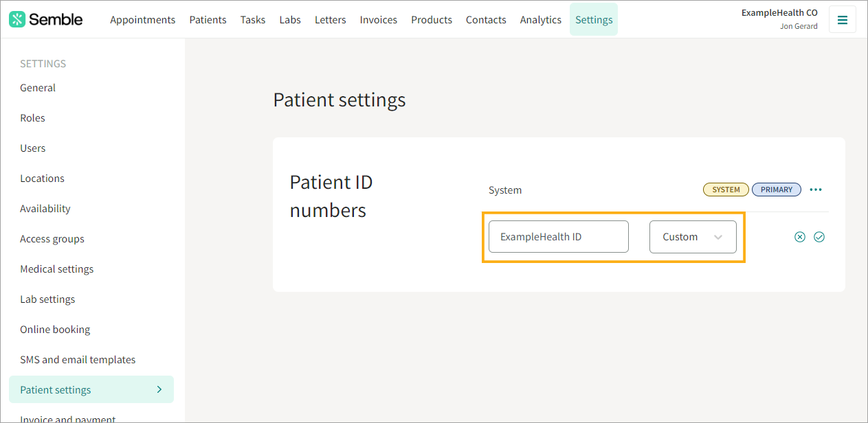Confirm changes with the circled checkmark icon

819,236
